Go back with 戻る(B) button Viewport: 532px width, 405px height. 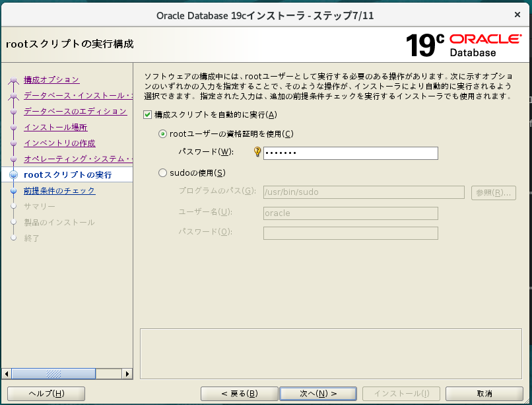240,394
